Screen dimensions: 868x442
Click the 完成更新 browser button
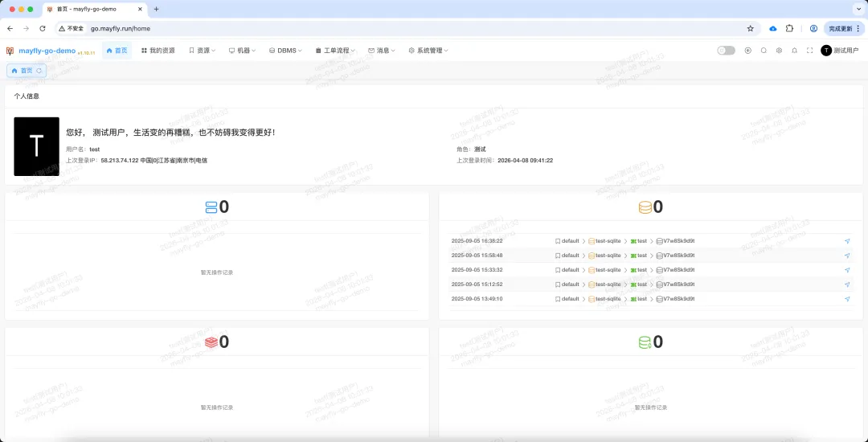click(844, 28)
